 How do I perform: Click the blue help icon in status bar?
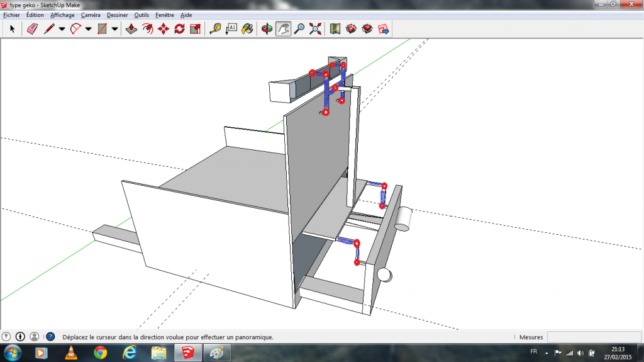[x=50, y=337]
